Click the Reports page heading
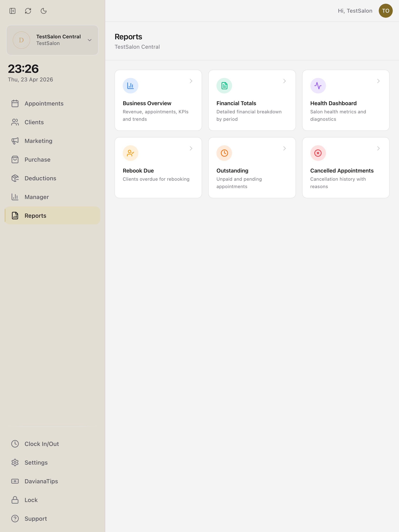Image resolution: width=399 pixels, height=532 pixels. [128, 37]
